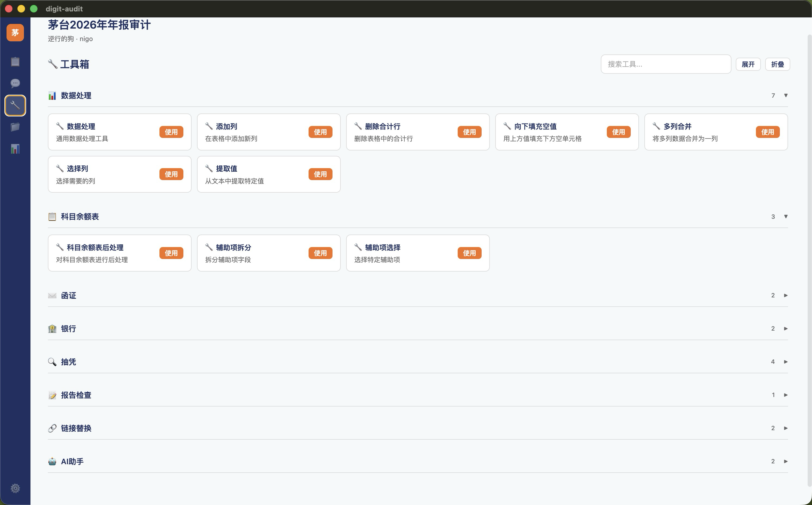The height and width of the screenshot is (505, 812).
Task: Collapse the 数据处理 section arrow
Action: pos(786,96)
